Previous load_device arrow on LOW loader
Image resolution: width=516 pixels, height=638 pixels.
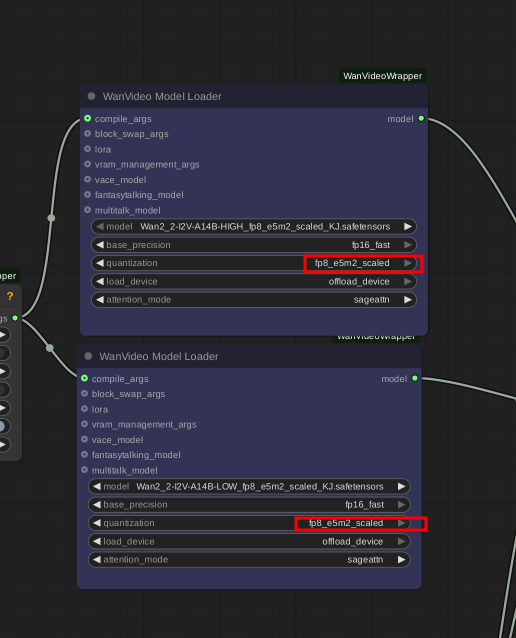pyautogui.click(x=96, y=542)
